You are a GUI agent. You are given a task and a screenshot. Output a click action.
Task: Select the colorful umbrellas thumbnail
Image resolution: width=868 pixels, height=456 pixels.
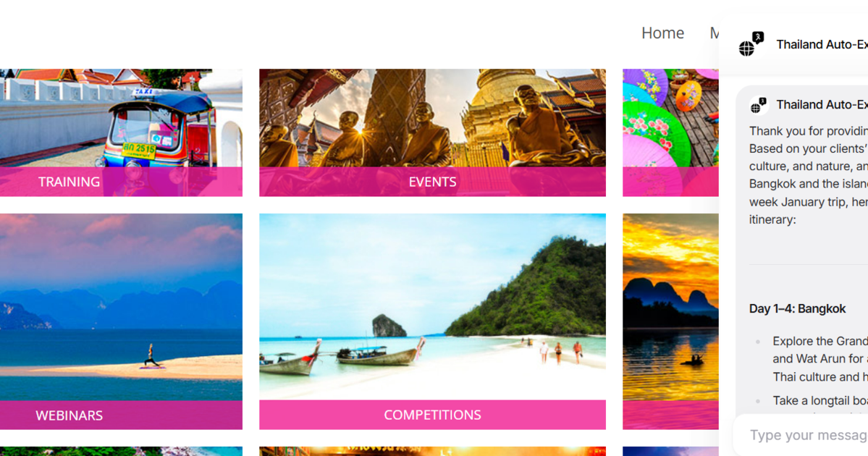click(x=670, y=118)
